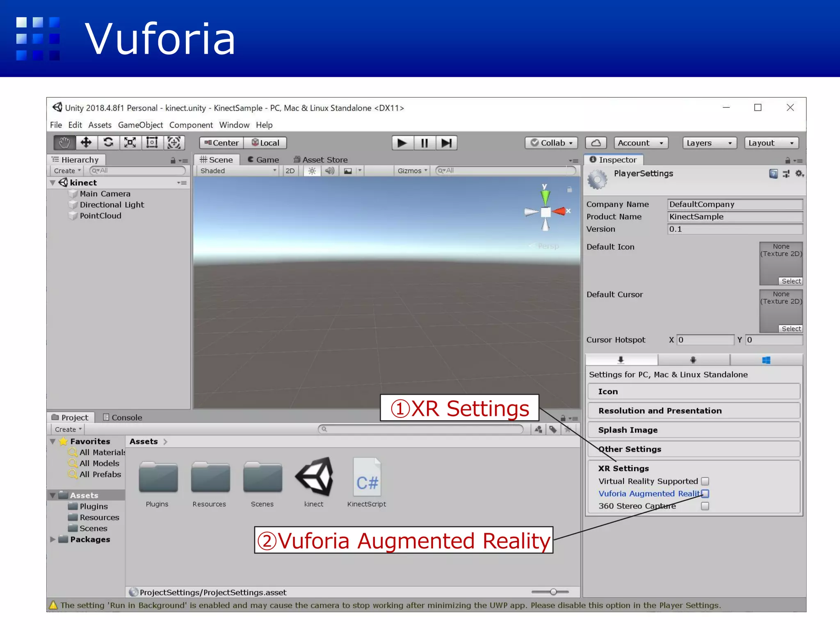Select the Rotate tool
This screenshot has height=630, width=840.
point(108,143)
